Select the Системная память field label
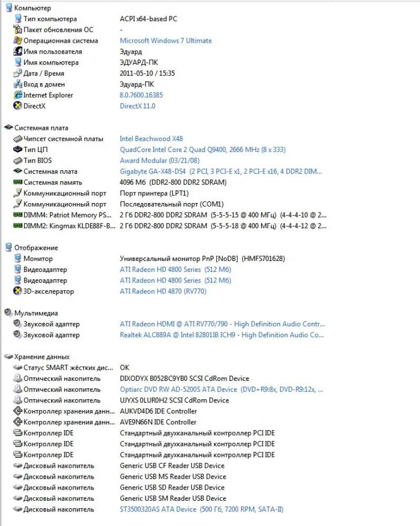The image size is (420, 526). (x=53, y=182)
